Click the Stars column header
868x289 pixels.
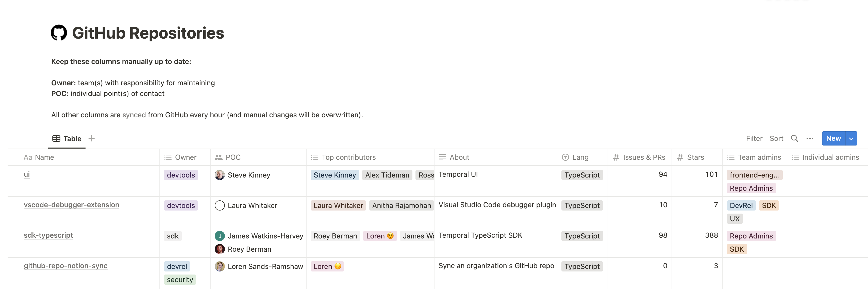click(696, 157)
